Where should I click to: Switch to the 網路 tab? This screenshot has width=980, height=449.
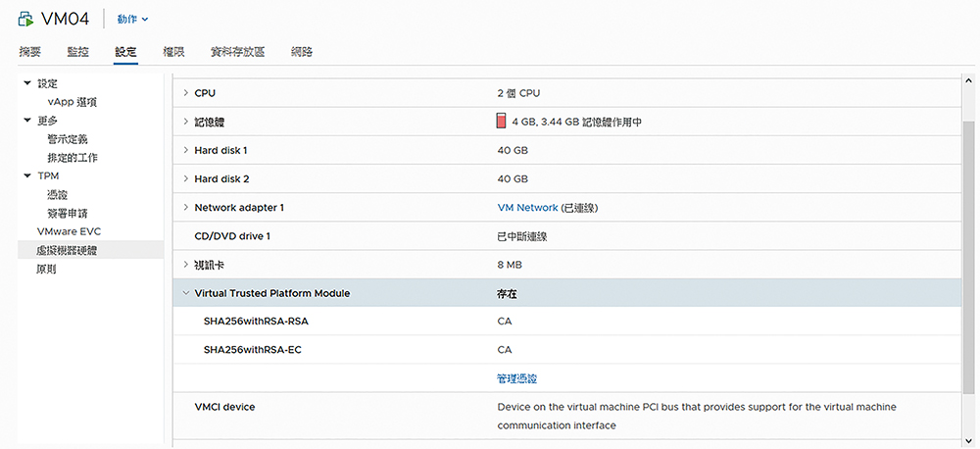301,52
